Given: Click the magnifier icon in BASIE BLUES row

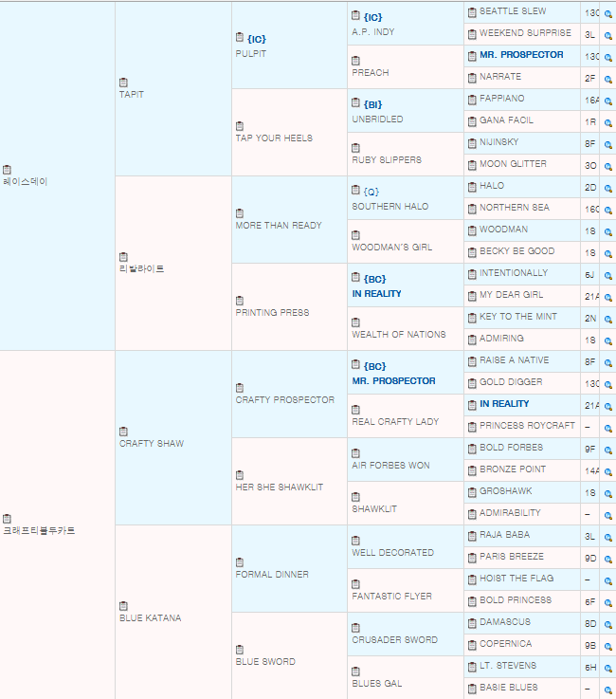Looking at the screenshot, I should point(607,689).
